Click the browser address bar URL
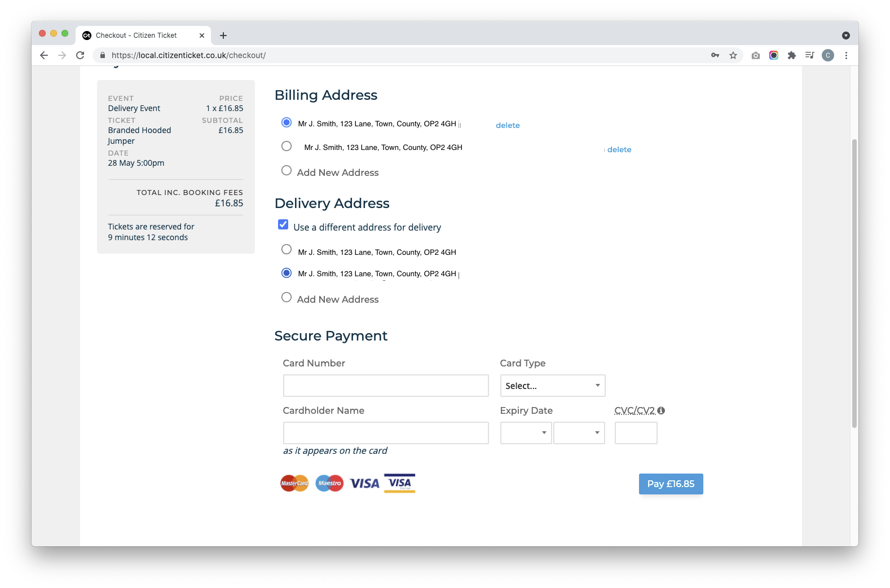The image size is (890, 588). pos(188,55)
